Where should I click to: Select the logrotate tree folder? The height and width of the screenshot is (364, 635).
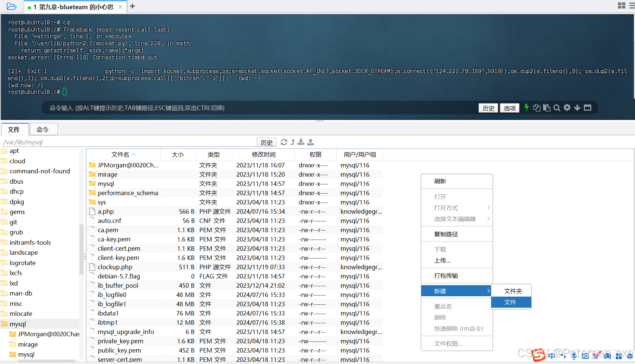40,263
